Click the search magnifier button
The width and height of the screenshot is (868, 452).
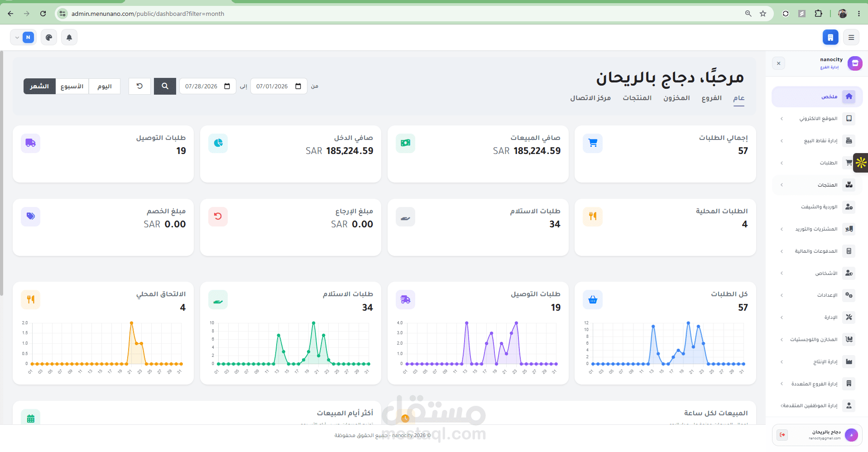point(165,86)
